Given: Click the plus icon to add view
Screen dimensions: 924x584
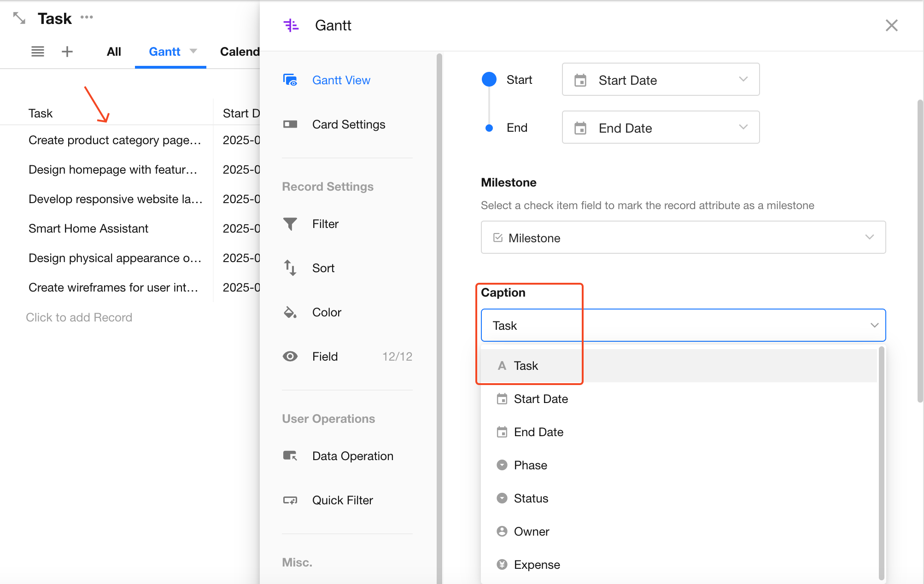Looking at the screenshot, I should (67, 52).
